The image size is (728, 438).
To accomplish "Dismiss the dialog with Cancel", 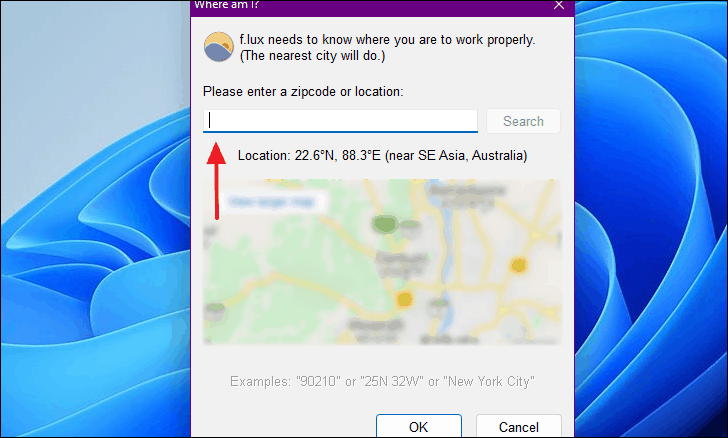I will 519,426.
